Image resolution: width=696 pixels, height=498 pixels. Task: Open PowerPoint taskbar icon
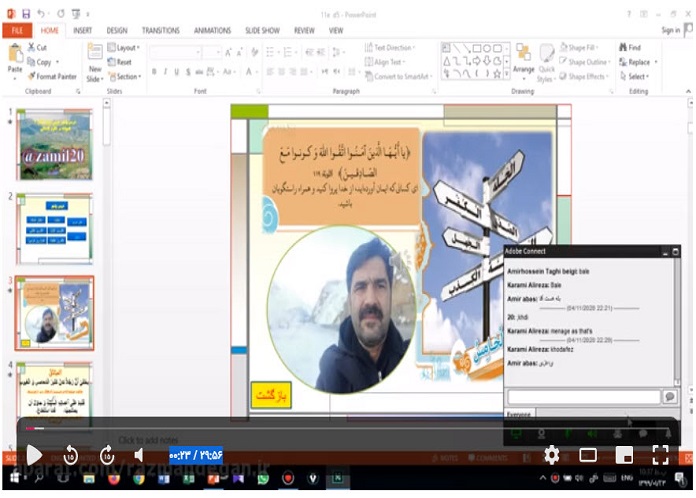click(214, 478)
